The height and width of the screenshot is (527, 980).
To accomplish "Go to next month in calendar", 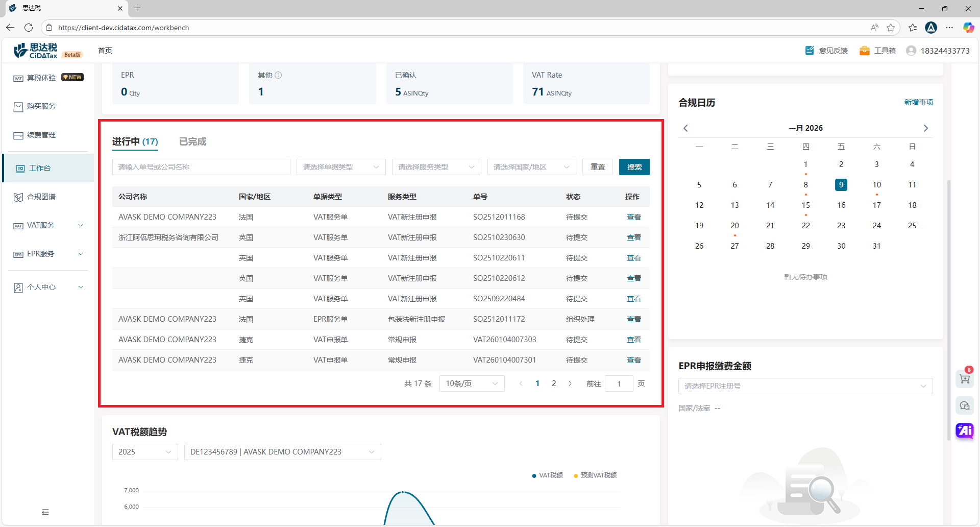I will point(925,128).
